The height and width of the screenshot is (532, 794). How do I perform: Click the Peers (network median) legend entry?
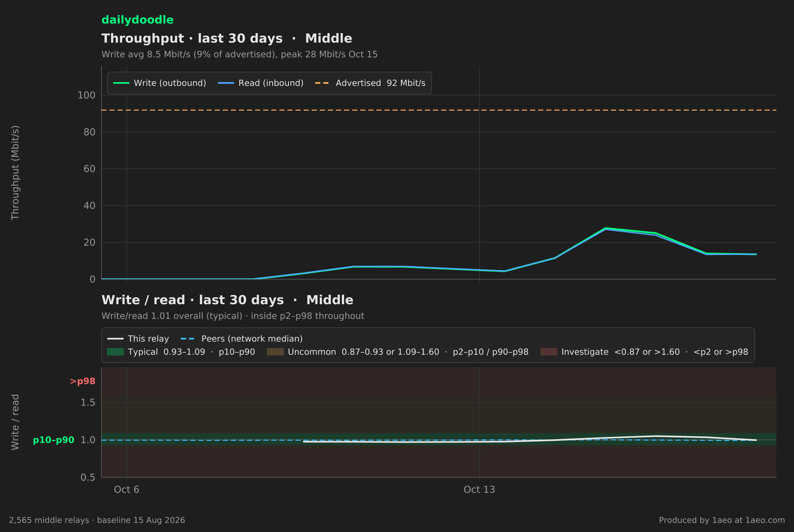[242, 339]
